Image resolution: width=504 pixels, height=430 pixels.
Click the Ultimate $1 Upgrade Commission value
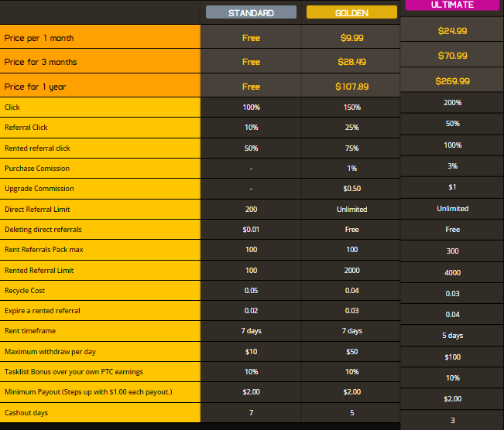(453, 187)
